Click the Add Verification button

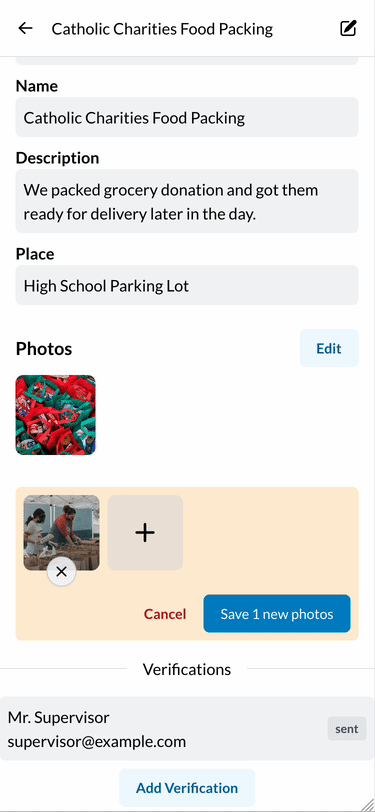(x=187, y=788)
